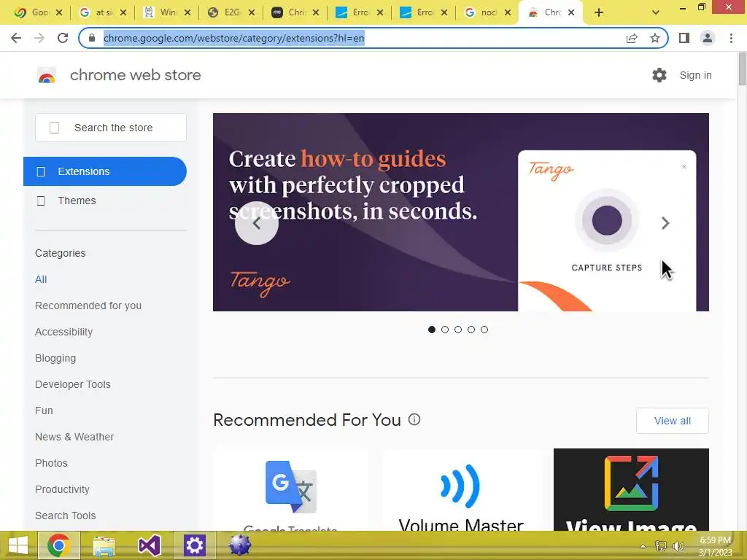Switch to the 'at si' Google tab
747x560 pixels.
(102, 13)
